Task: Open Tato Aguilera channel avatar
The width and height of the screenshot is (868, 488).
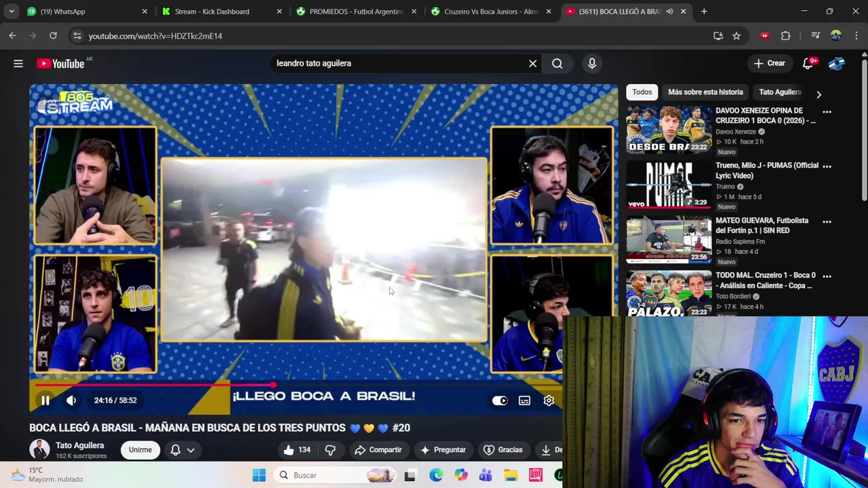Action: pos(39,449)
